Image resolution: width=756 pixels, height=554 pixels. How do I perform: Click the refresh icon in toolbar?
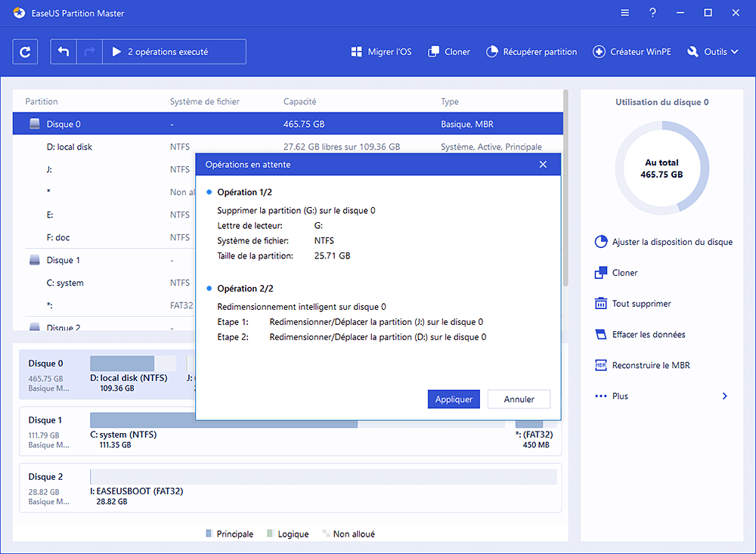click(x=26, y=52)
